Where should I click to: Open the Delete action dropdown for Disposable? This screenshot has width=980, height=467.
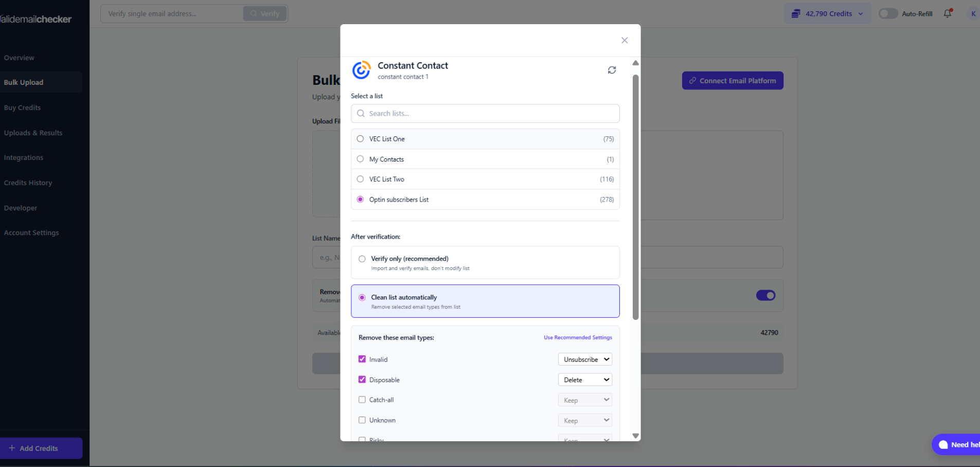584,379
